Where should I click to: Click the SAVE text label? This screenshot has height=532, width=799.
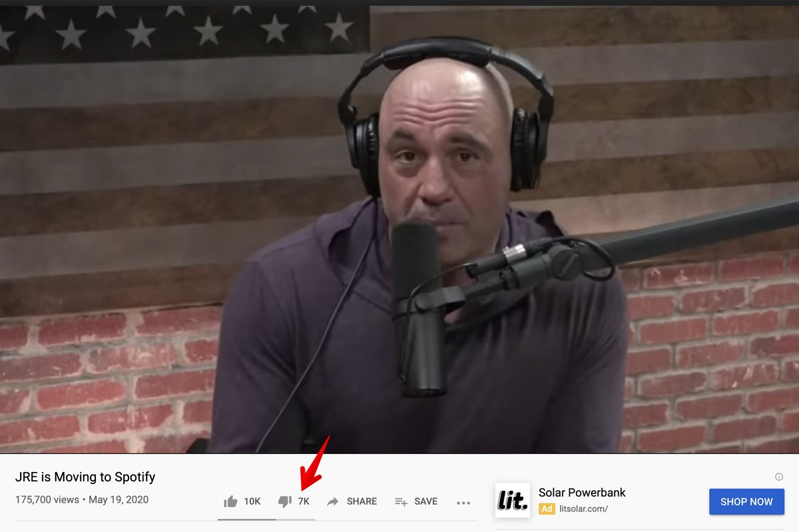point(426,501)
